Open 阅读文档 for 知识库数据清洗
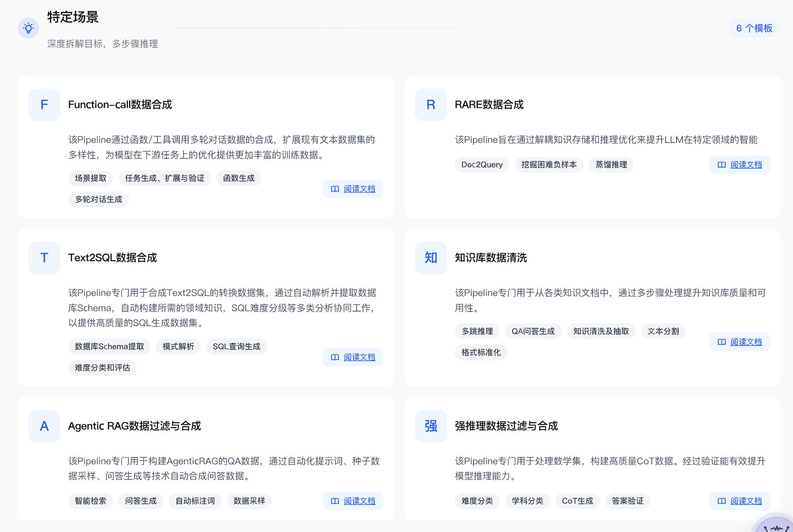The width and height of the screenshot is (793, 532). (739, 342)
